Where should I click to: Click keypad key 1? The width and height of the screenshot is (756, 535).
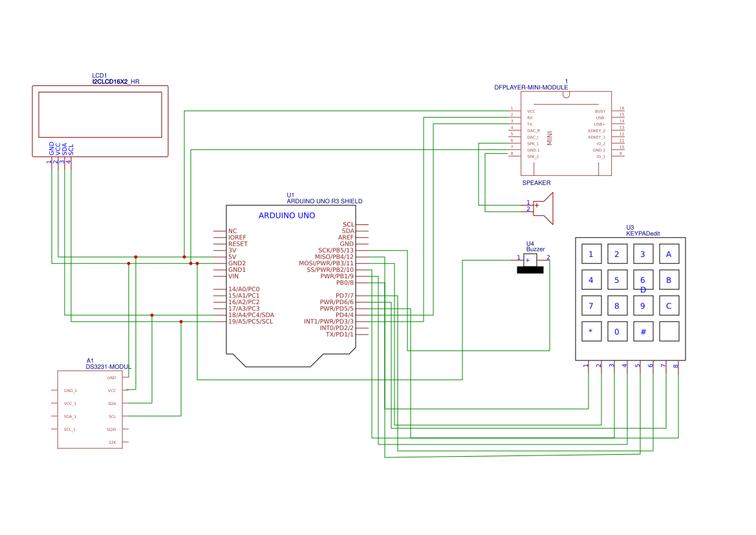pyautogui.click(x=591, y=254)
